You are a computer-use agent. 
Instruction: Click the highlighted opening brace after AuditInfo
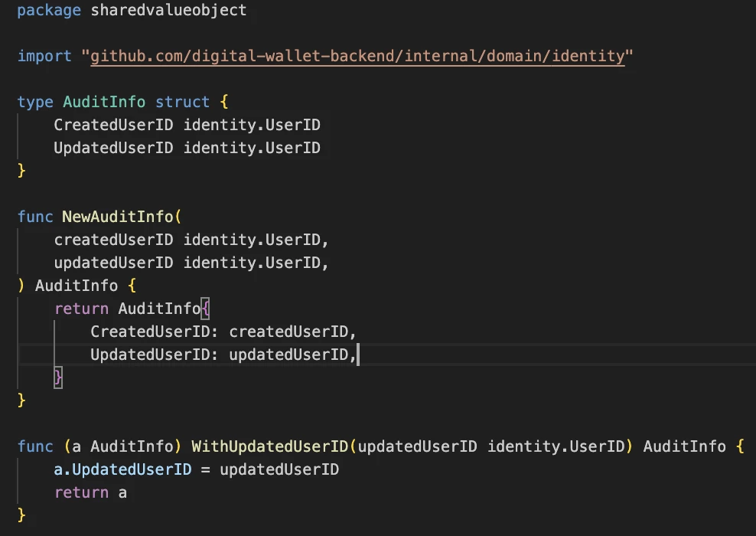click(x=205, y=308)
